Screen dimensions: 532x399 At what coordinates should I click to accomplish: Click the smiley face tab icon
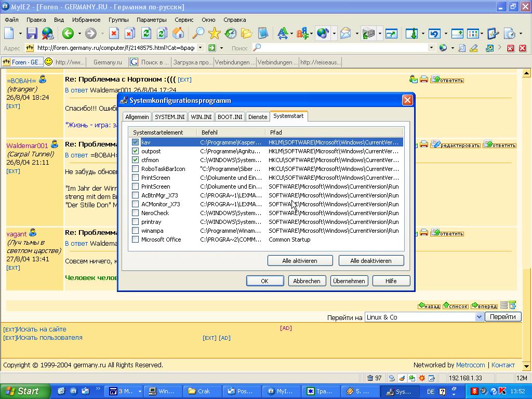click(x=48, y=62)
